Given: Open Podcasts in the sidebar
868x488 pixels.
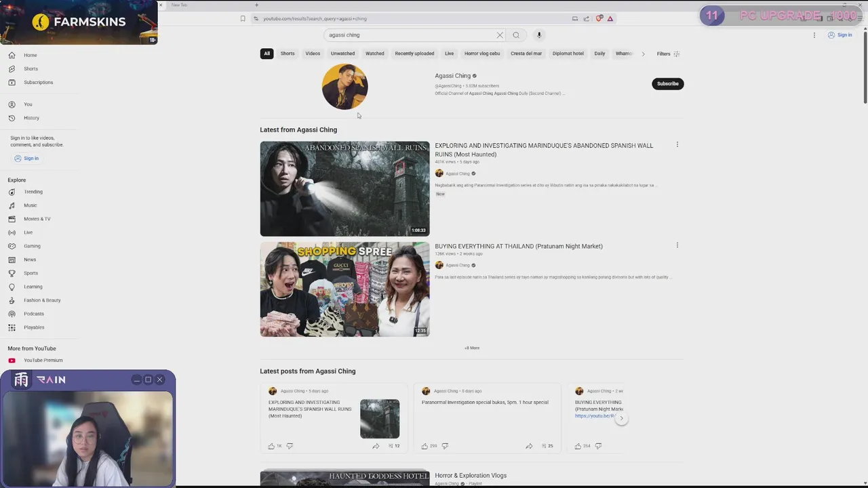Looking at the screenshot, I should click(34, 314).
